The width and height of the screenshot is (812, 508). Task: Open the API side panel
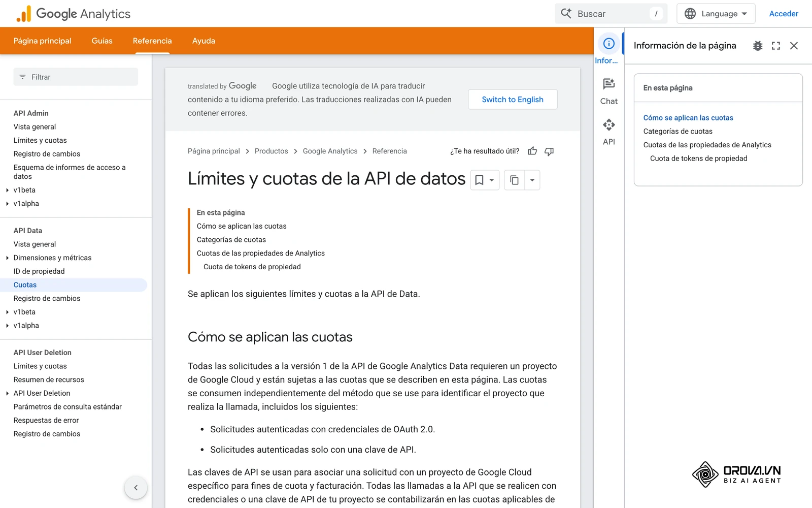click(x=608, y=132)
